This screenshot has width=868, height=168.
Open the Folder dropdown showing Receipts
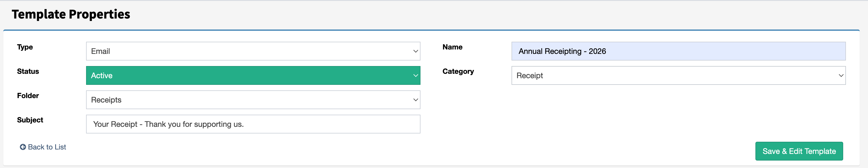pos(253,100)
